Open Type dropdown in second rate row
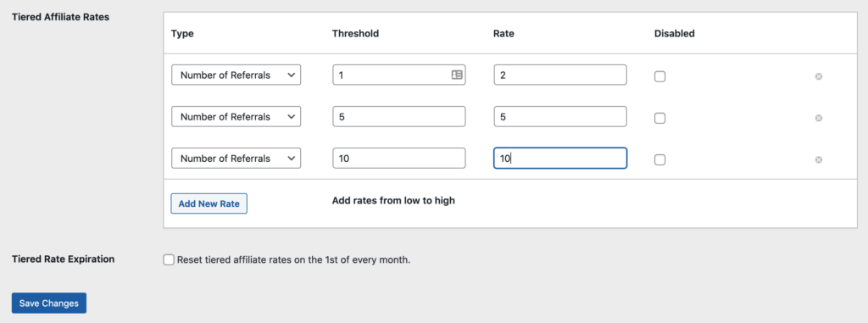This screenshot has width=868, height=323. 236,116
